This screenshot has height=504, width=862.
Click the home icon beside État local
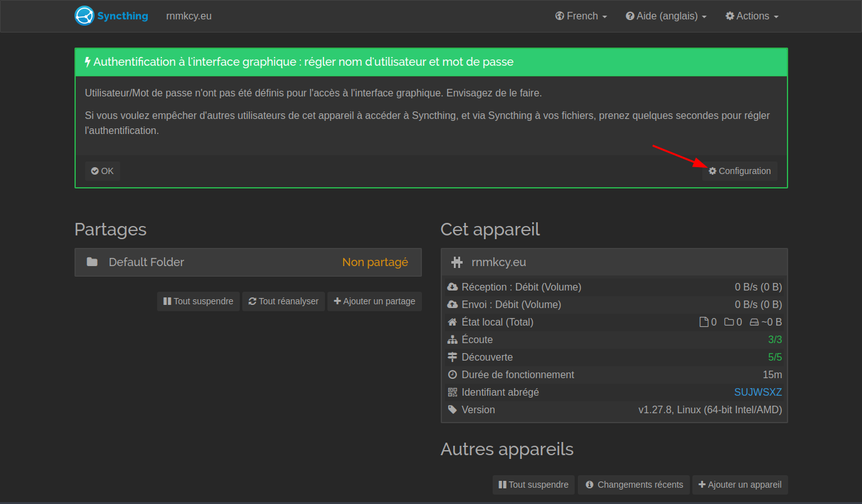pos(453,322)
